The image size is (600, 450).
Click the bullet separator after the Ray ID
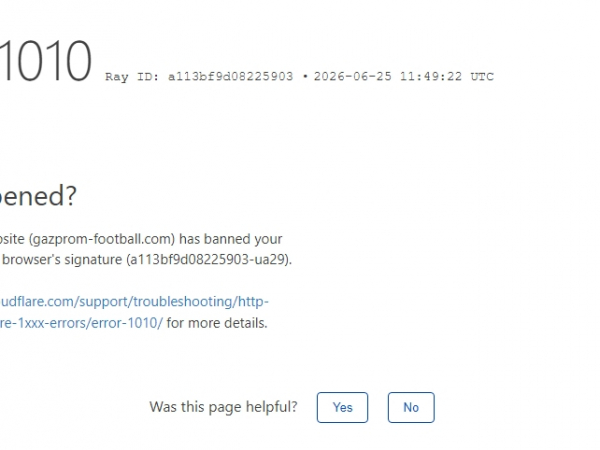click(x=305, y=77)
